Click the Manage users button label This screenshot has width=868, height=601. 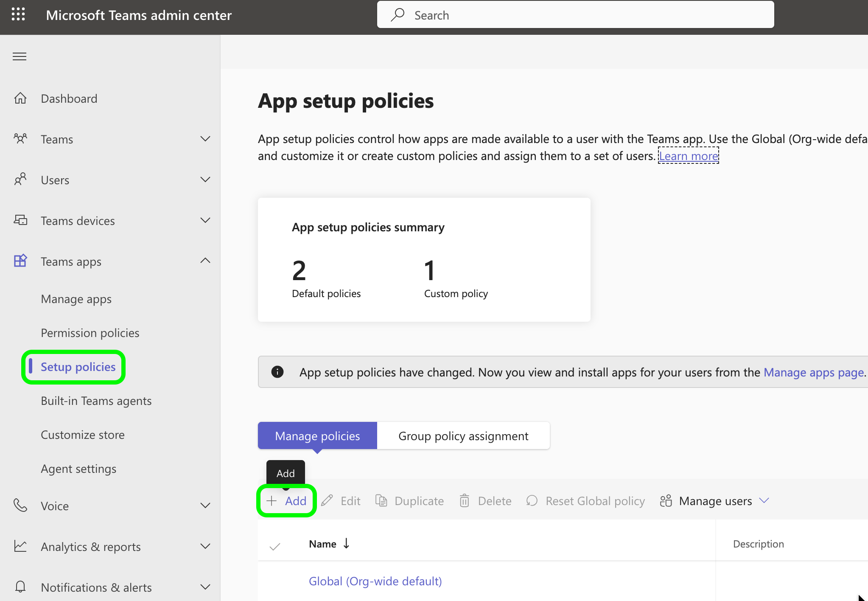pyautogui.click(x=716, y=501)
